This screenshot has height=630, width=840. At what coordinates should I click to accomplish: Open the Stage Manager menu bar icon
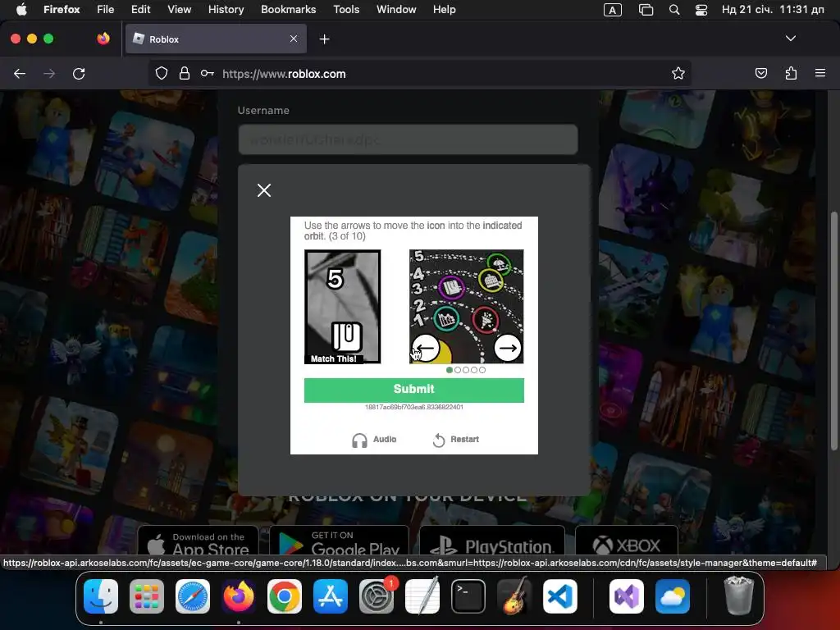point(646,10)
